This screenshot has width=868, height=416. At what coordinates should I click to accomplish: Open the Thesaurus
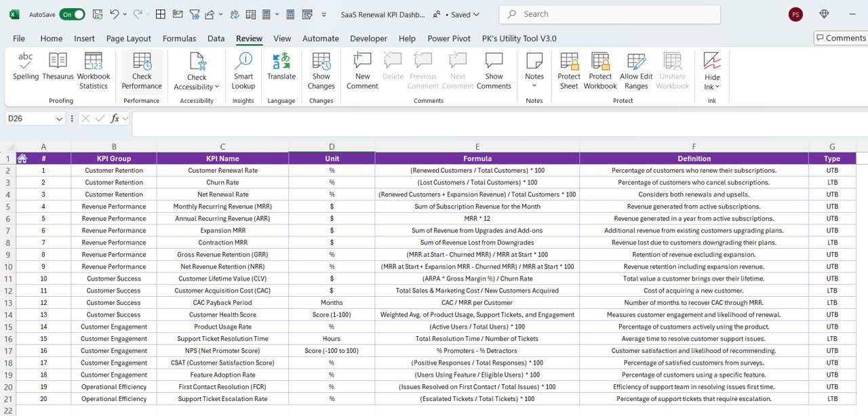pyautogui.click(x=58, y=68)
